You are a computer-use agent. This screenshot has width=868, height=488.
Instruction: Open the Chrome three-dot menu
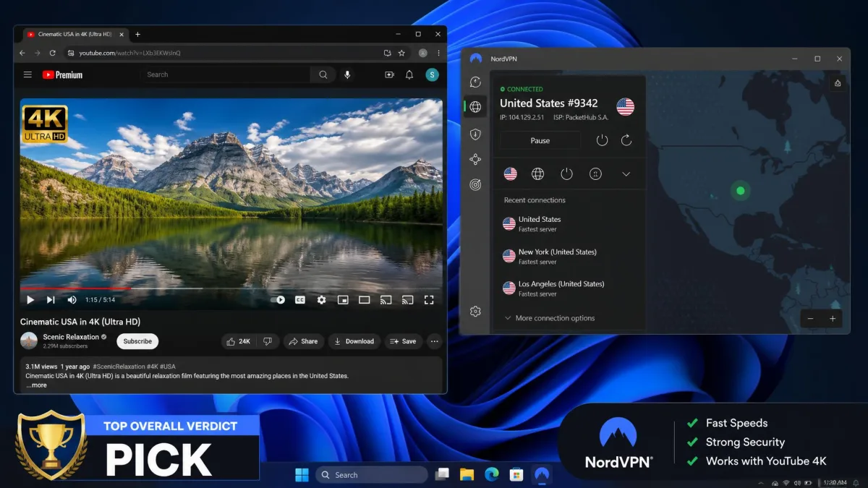pos(438,53)
